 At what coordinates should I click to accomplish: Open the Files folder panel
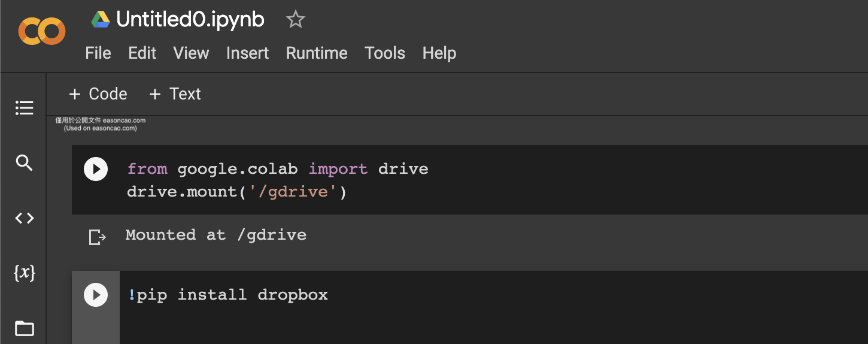tap(24, 328)
